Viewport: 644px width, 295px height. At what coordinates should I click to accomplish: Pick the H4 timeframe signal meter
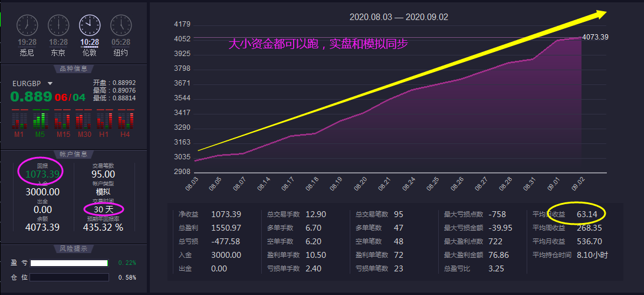click(125, 119)
